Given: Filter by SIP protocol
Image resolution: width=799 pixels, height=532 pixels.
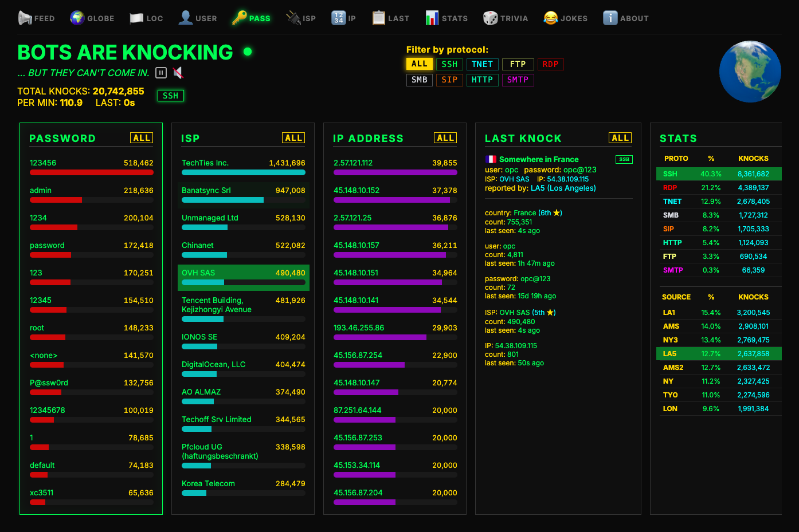Looking at the screenshot, I should click(449, 80).
